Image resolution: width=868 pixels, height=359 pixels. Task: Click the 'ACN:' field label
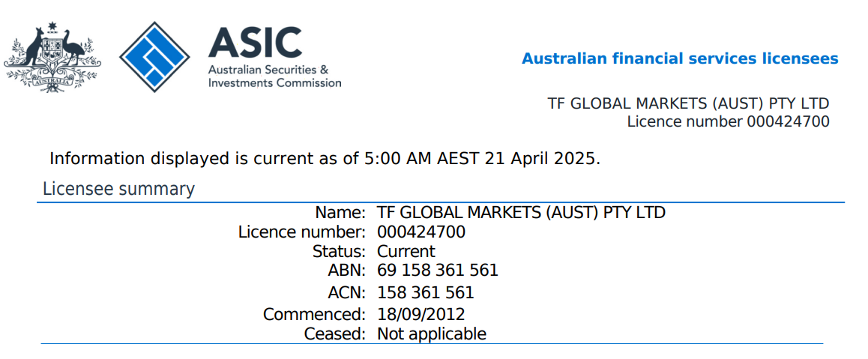pyautogui.click(x=346, y=292)
